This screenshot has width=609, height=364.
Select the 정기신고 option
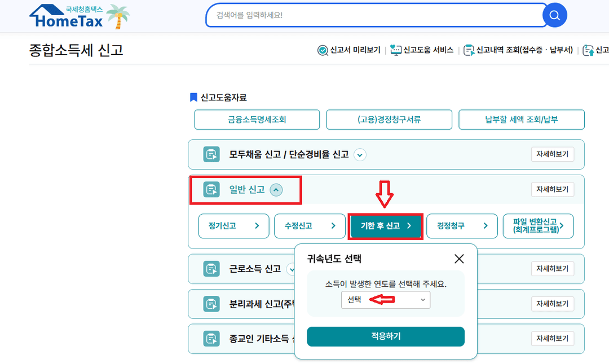tap(233, 226)
